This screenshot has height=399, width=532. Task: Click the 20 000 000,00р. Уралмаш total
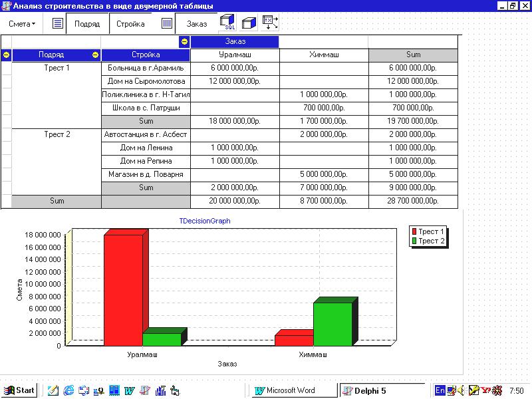coord(235,201)
